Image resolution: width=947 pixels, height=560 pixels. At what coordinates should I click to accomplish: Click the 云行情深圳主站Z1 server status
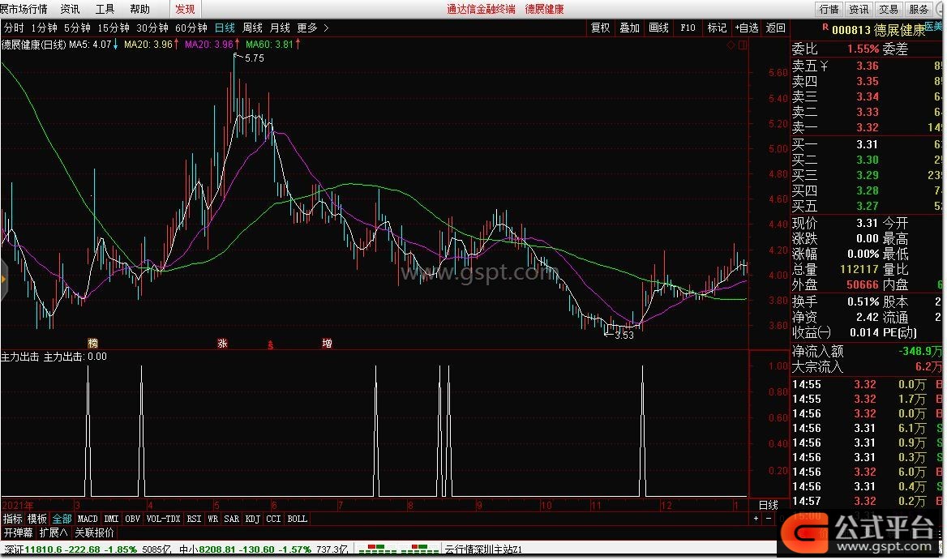click(484, 549)
